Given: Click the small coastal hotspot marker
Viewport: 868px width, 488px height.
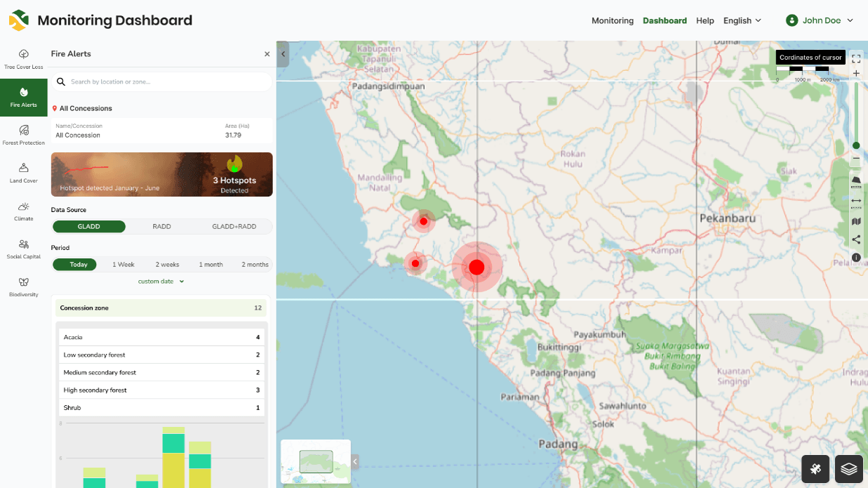Looking at the screenshot, I should pos(415,264).
